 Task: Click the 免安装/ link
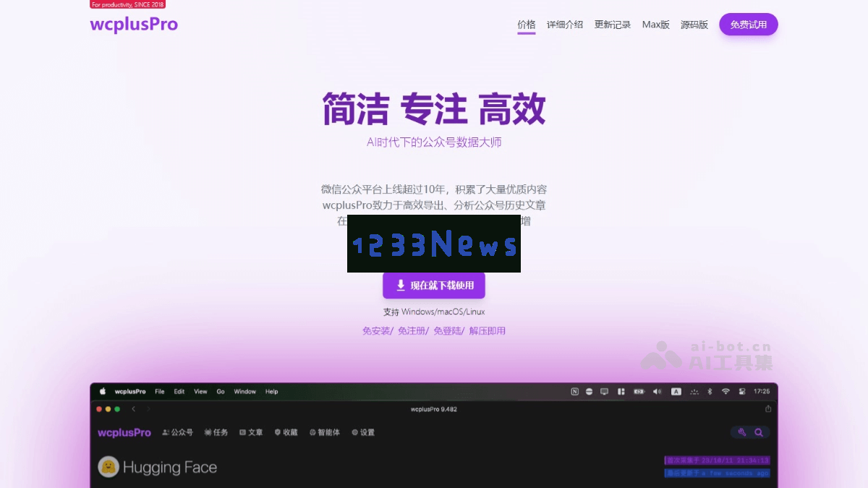(x=378, y=331)
